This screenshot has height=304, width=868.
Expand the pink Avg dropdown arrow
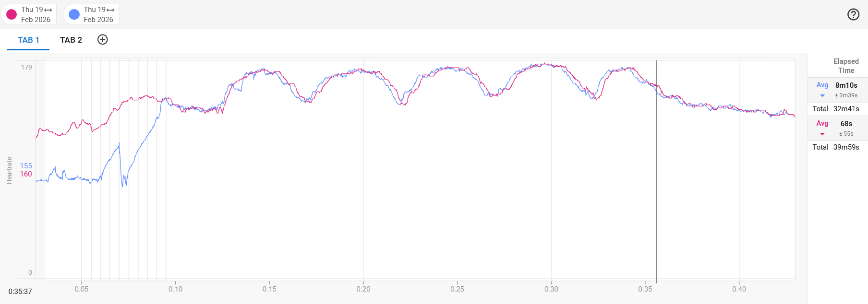point(822,134)
